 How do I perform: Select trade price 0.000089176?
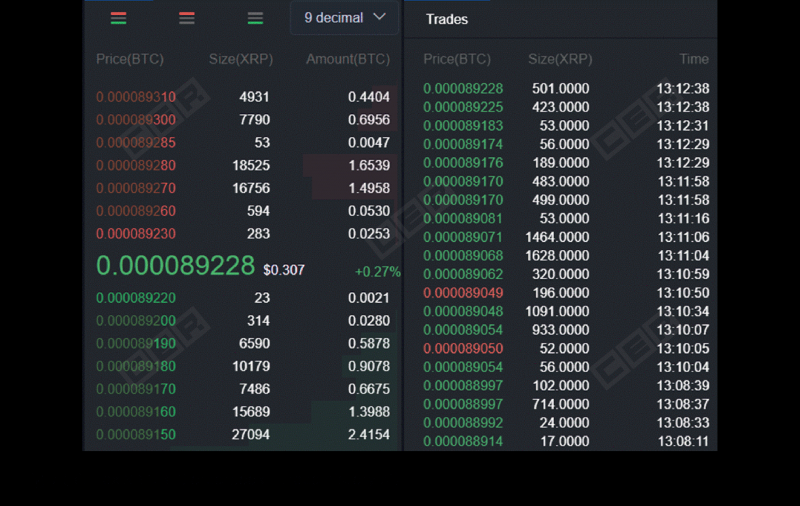[x=463, y=163]
